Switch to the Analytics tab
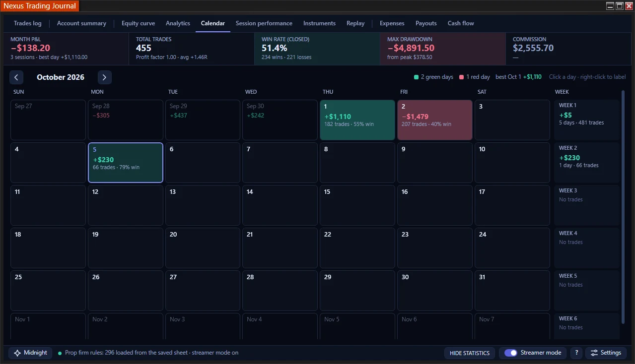The height and width of the screenshot is (364, 635). [178, 23]
